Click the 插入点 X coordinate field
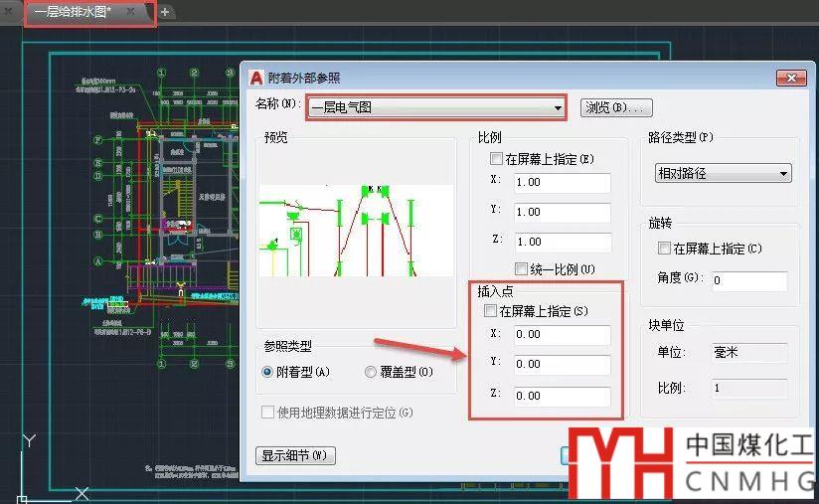 tap(562, 335)
